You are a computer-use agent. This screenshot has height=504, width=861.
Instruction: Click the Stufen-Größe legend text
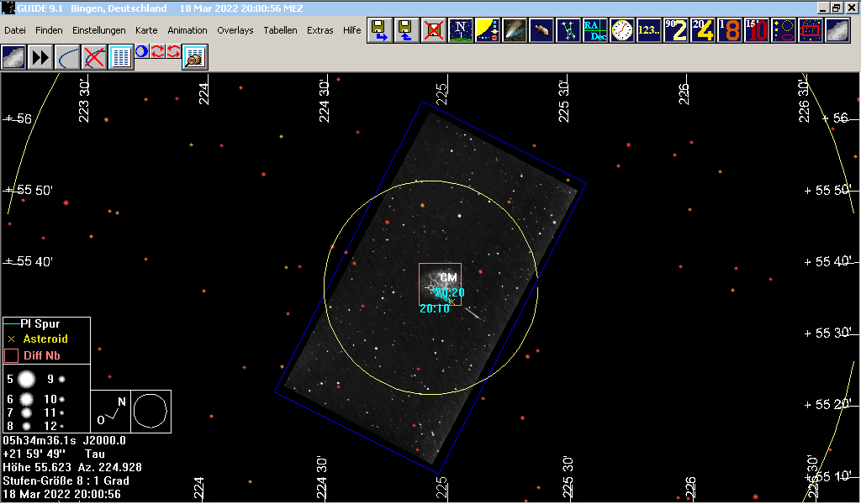tap(66, 481)
